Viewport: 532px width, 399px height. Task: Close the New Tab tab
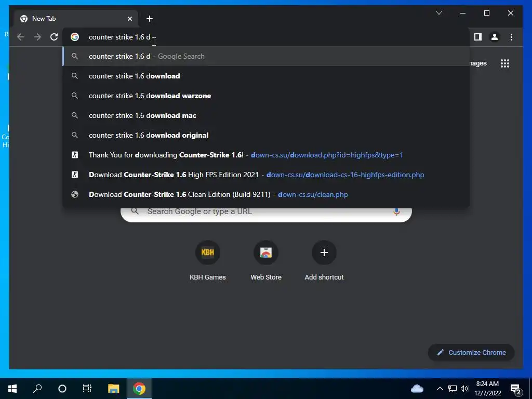pyautogui.click(x=129, y=19)
